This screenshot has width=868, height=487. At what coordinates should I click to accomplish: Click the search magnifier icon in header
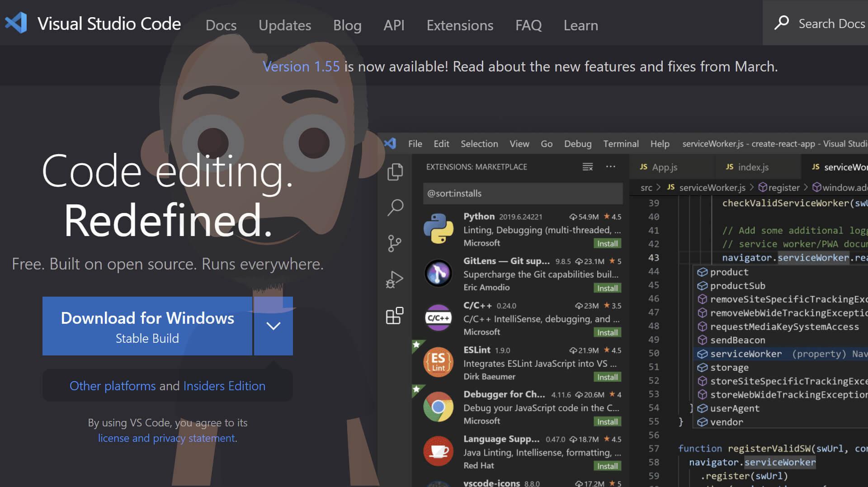point(781,23)
